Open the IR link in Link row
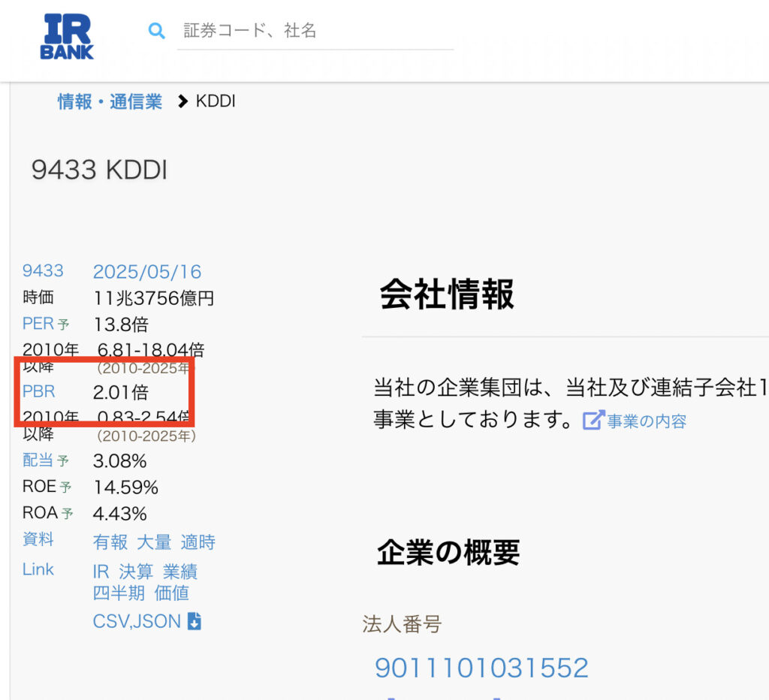This screenshot has height=700, width=769. (101, 572)
